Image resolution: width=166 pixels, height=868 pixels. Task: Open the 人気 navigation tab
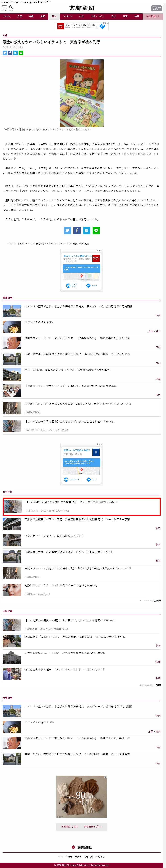point(19,16)
